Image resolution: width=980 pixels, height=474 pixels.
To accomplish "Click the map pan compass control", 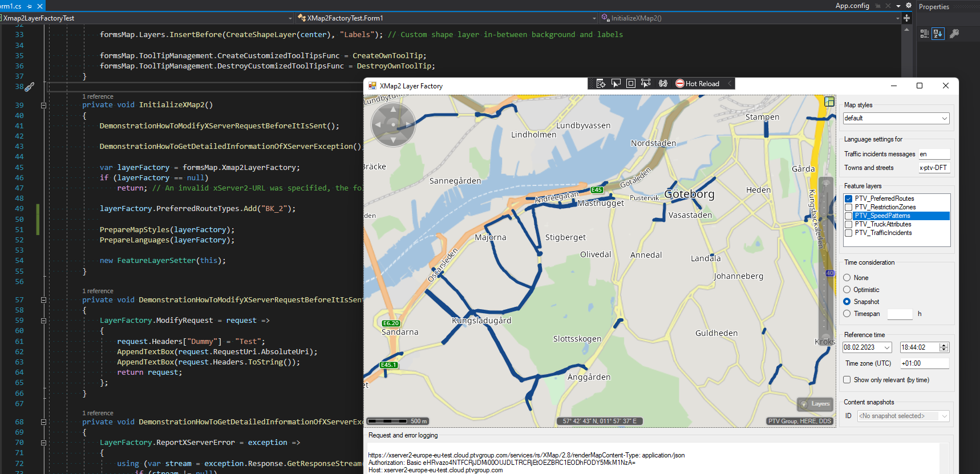I will [x=393, y=124].
